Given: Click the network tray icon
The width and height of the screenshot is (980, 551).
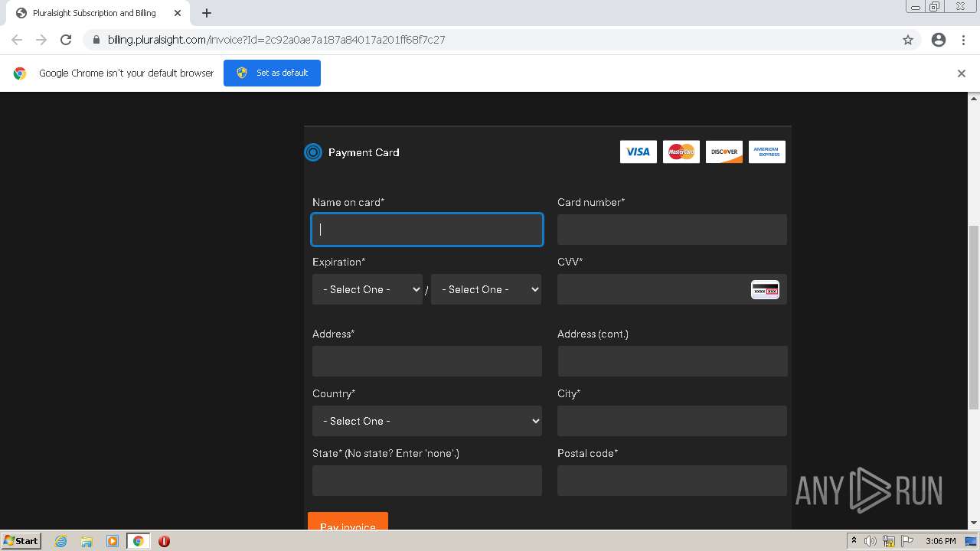Looking at the screenshot, I should coord(889,541).
